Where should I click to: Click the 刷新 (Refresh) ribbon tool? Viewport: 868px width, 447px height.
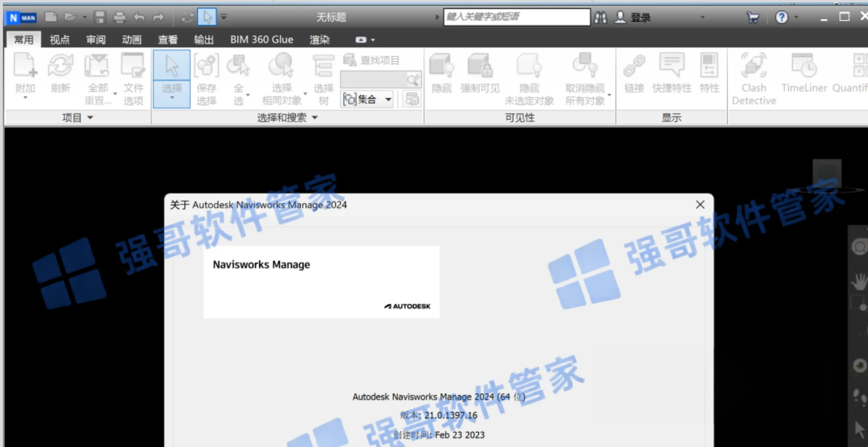[x=61, y=72]
